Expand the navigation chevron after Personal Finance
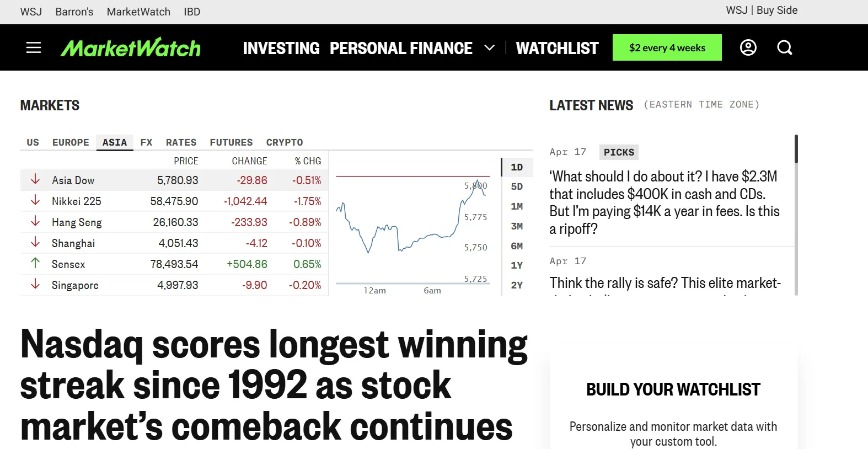The width and height of the screenshot is (868, 449). (x=489, y=48)
